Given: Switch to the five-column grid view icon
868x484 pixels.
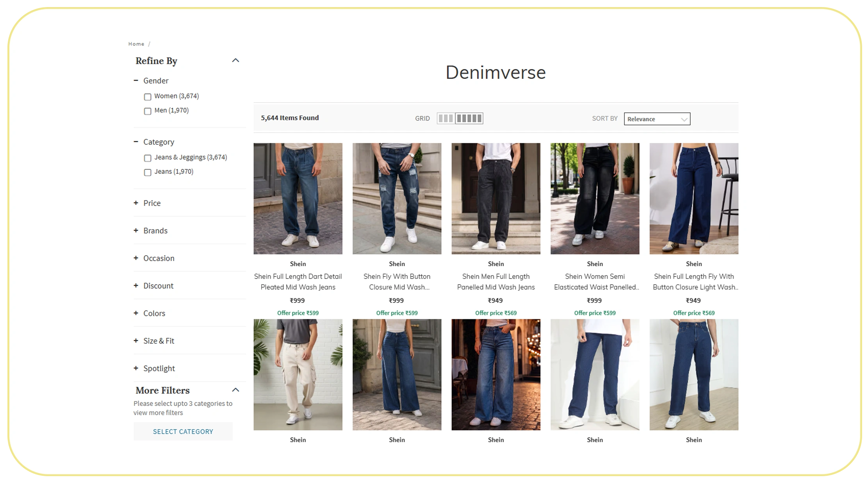Looking at the screenshot, I should [x=469, y=118].
